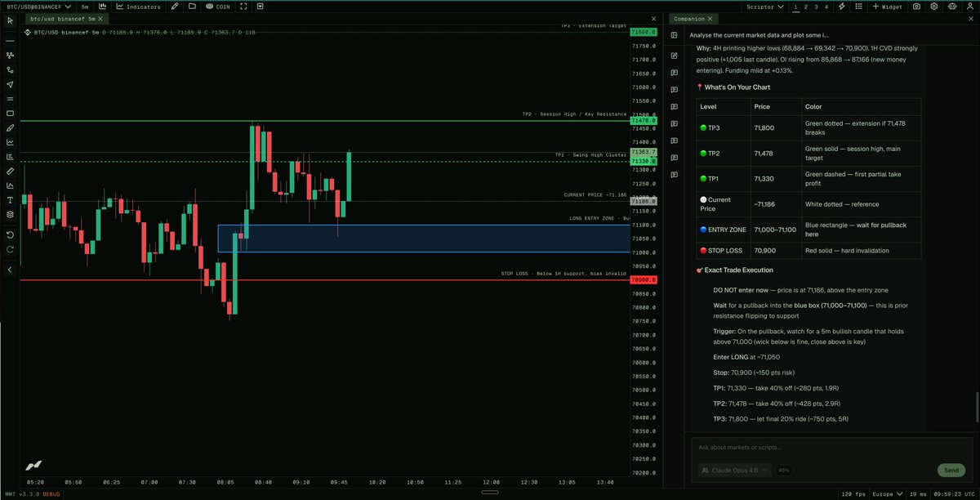Select the horizontal line drawing tool
Image resolution: width=980 pixels, height=500 pixels.
[10, 40]
